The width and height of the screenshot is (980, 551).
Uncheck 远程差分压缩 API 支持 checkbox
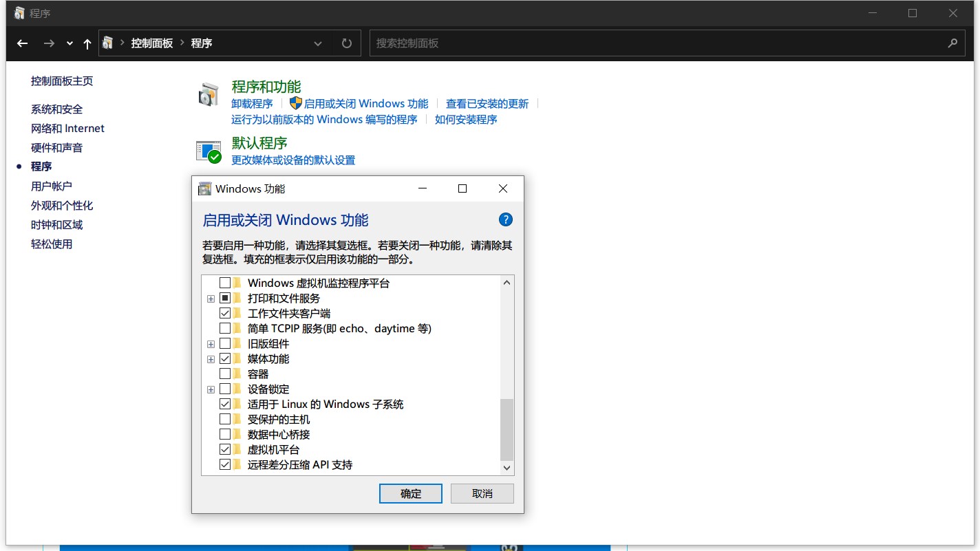click(225, 464)
